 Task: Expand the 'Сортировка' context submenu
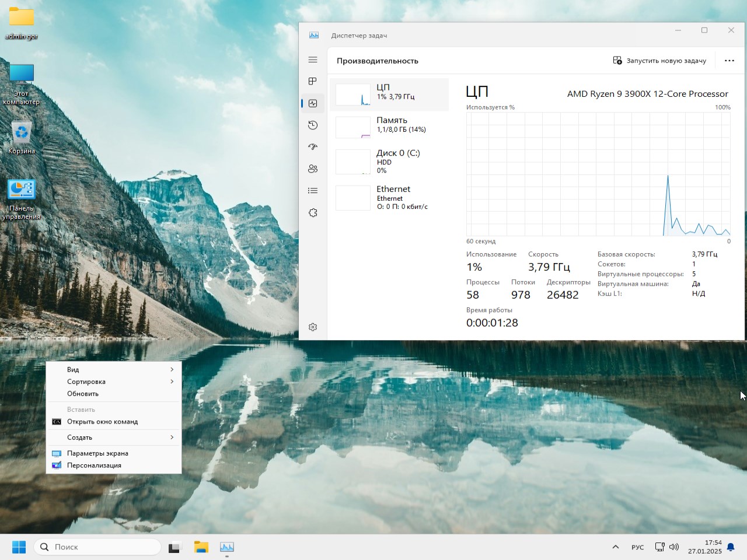click(114, 381)
